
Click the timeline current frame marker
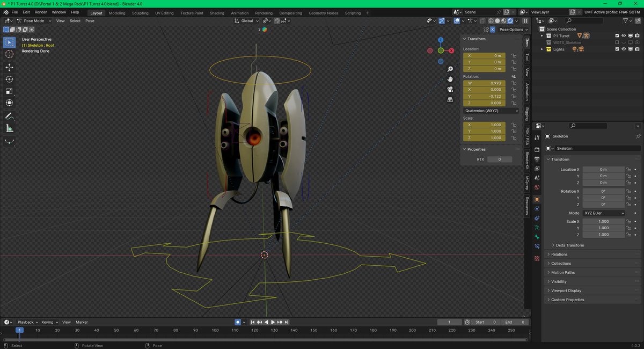[19, 330]
